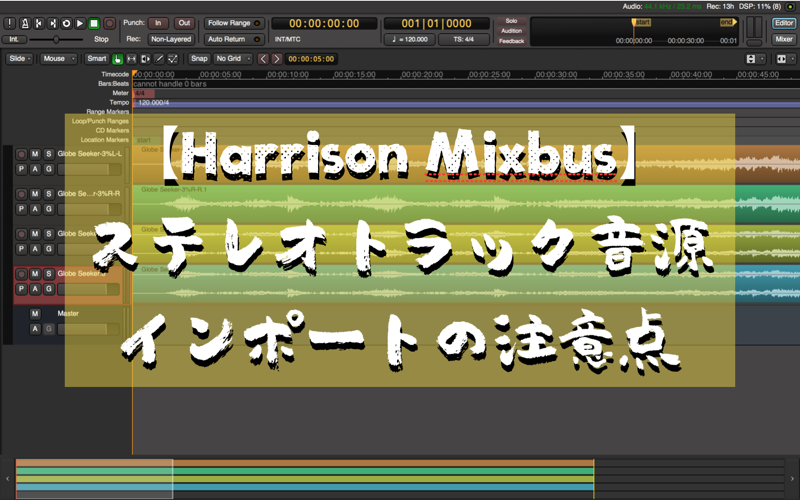Viewport: 800px width, 500px height.
Task: Click the end marker in mini timeline
Action: click(728, 22)
